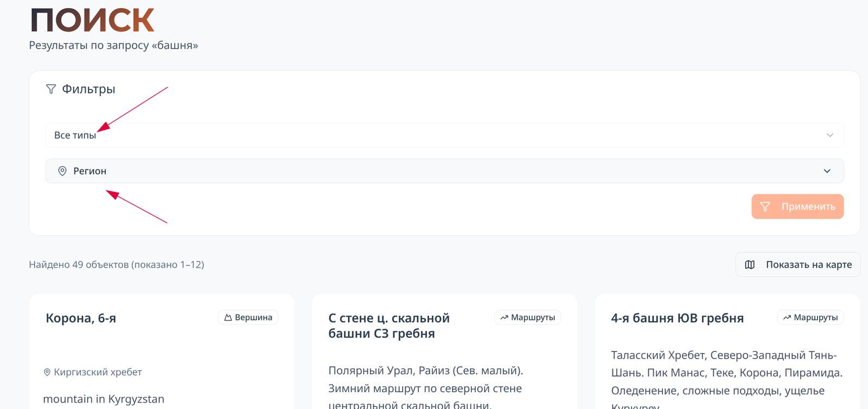Open the Корона, 6-я result title
The image size is (868, 409).
click(81, 318)
